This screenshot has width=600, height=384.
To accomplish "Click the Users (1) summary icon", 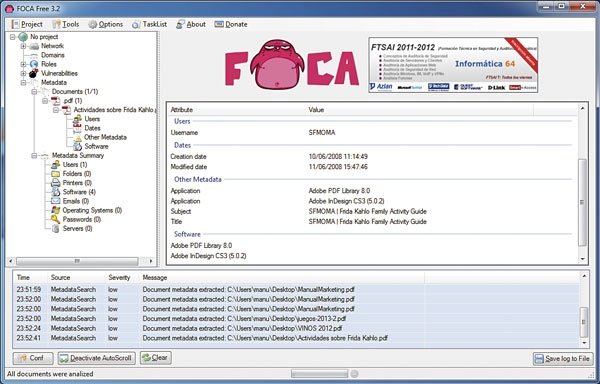I will [56, 164].
